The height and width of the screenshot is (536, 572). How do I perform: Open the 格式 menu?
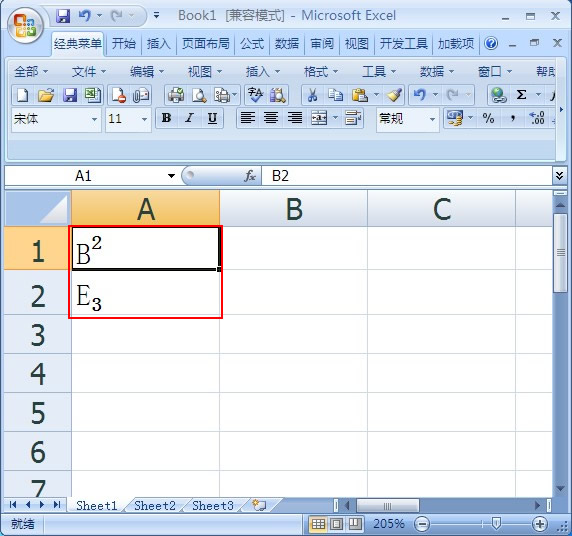click(x=321, y=72)
